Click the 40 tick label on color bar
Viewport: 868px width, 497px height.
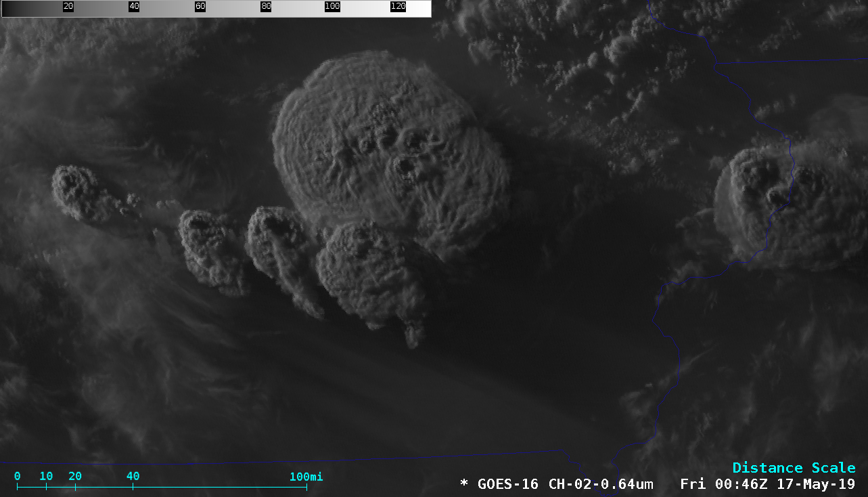click(134, 6)
